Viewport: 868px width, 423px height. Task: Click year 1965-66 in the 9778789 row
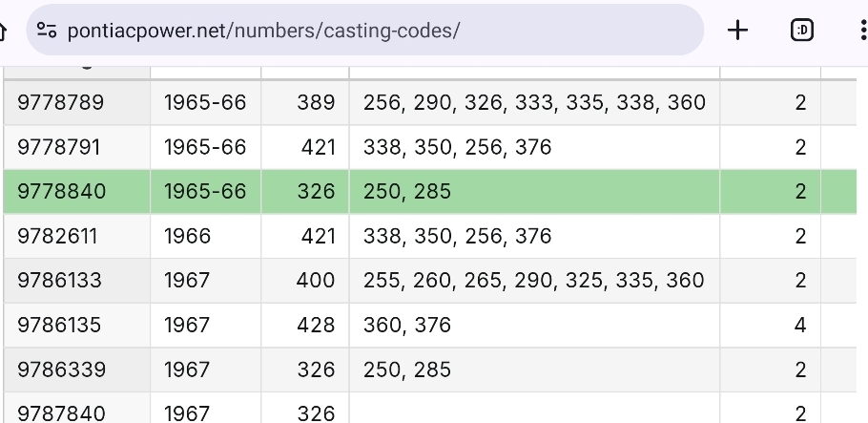click(x=205, y=102)
